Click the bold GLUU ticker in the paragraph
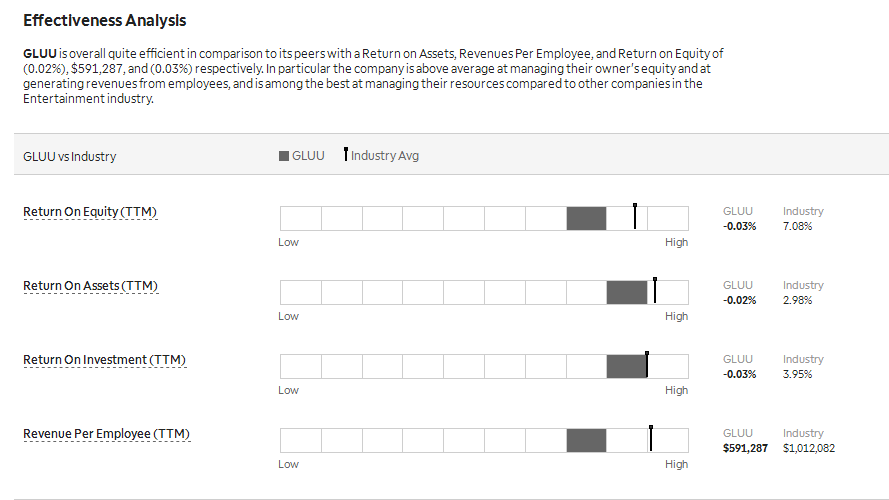 coord(40,54)
